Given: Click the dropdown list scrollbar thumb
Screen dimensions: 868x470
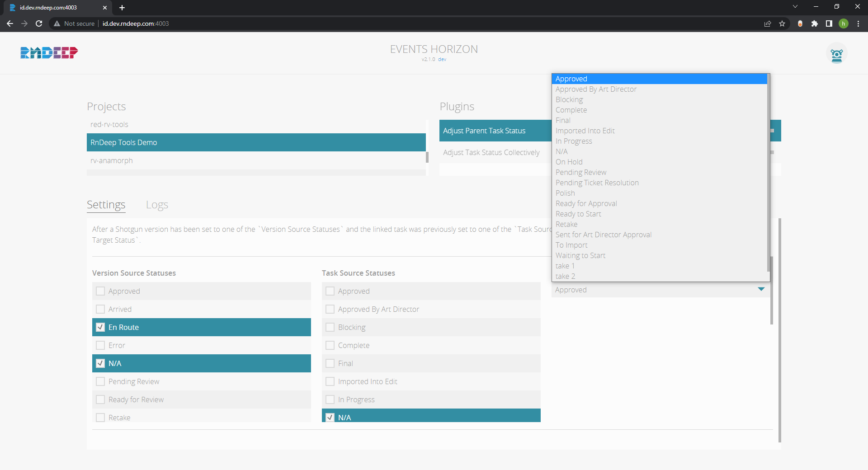Looking at the screenshot, I should (769, 172).
